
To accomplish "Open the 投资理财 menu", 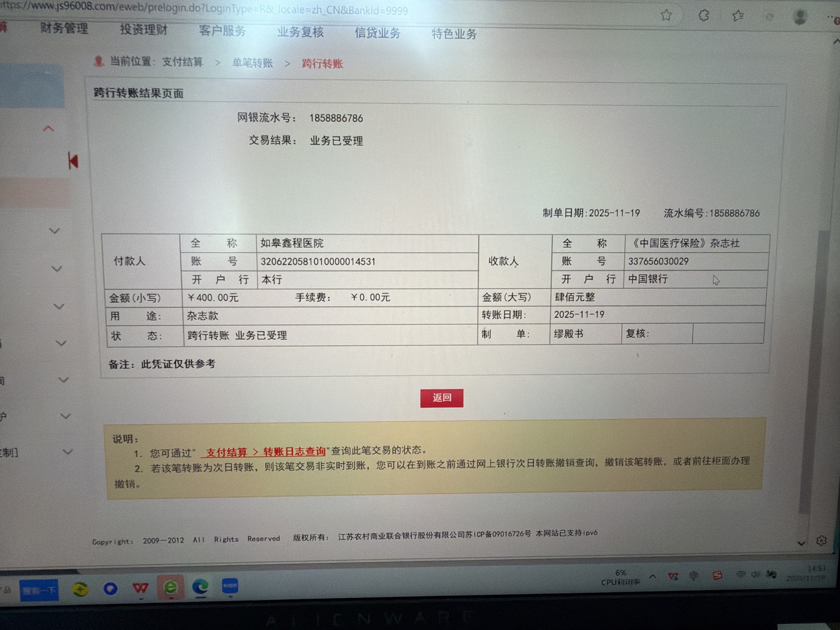I will click(144, 30).
